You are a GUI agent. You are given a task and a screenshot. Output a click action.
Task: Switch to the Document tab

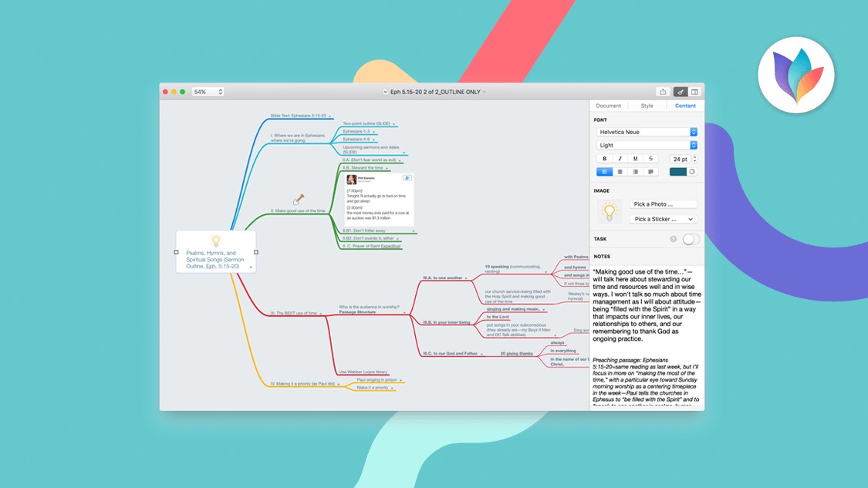[608, 106]
